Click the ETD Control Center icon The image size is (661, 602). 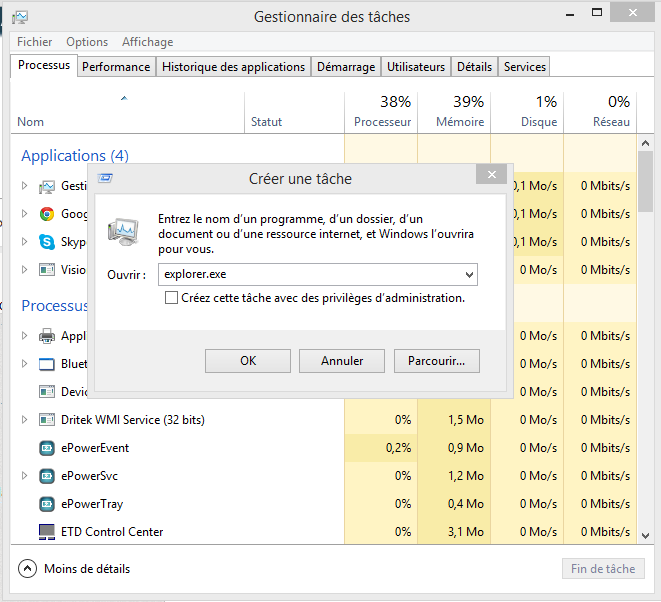47,532
